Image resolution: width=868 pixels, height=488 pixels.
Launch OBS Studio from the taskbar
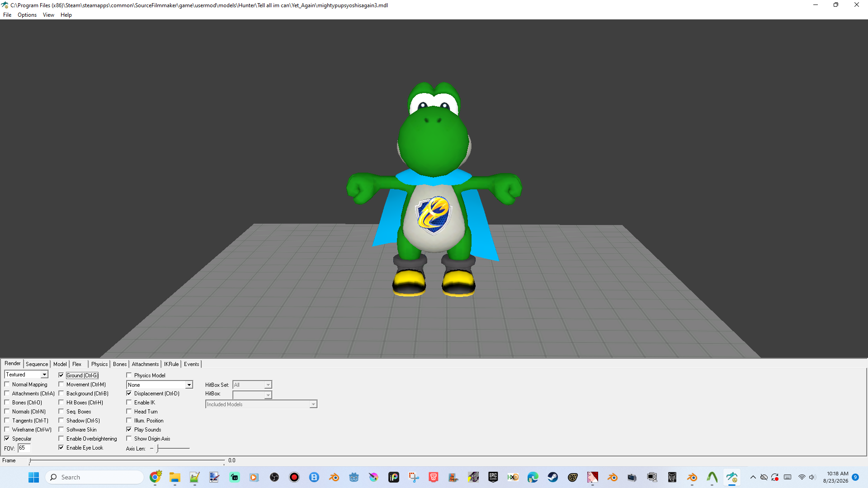coord(274,477)
